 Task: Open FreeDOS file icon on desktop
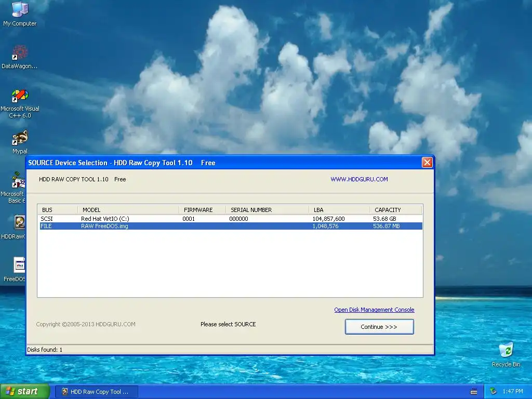click(x=15, y=270)
